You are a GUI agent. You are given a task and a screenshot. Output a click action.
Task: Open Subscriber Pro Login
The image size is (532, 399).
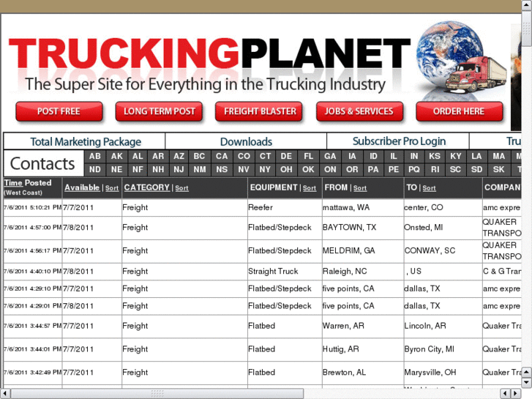(399, 141)
